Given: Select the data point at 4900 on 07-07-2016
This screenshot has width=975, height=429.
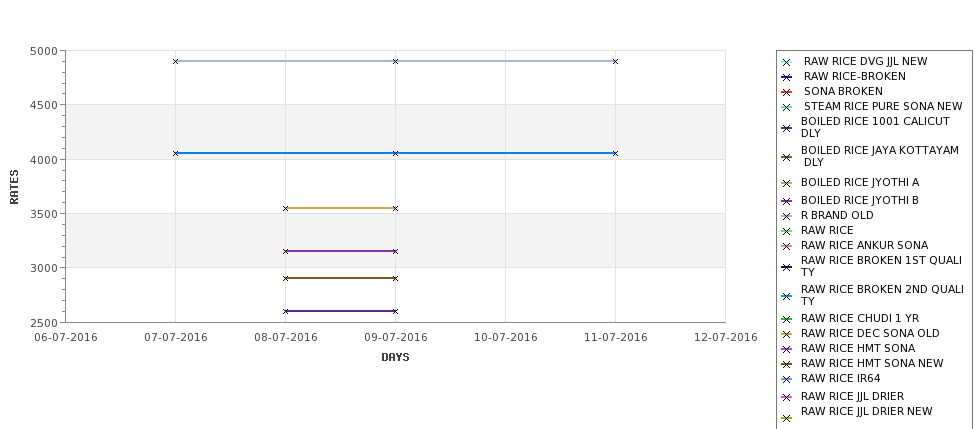Looking at the screenshot, I should (175, 61).
